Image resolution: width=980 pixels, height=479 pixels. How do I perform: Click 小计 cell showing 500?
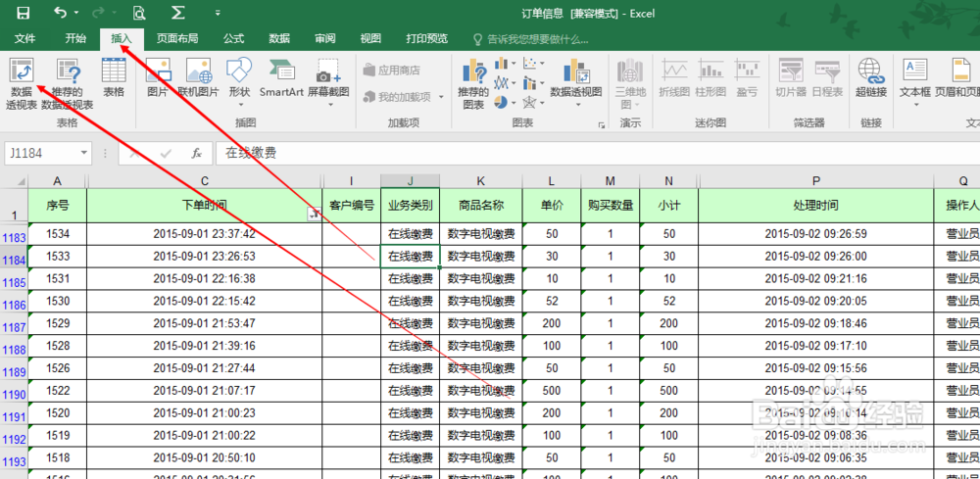(x=669, y=391)
